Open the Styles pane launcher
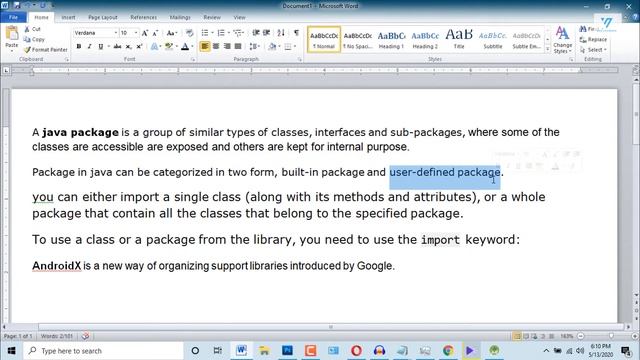Image resolution: width=640 pixels, height=360 pixels. point(571,60)
